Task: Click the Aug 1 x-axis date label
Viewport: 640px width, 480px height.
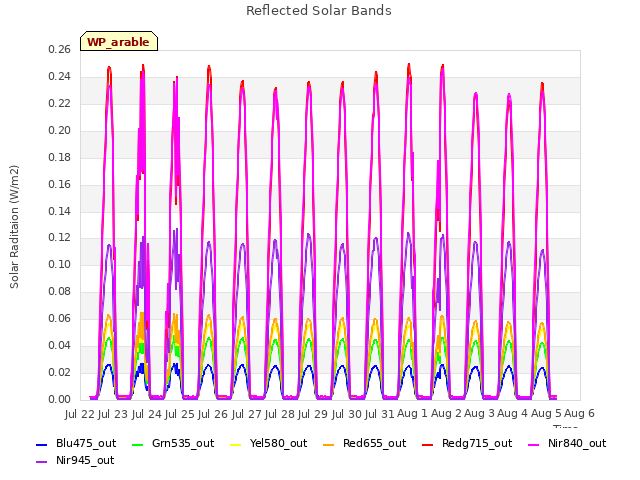Action: tap(412, 413)
